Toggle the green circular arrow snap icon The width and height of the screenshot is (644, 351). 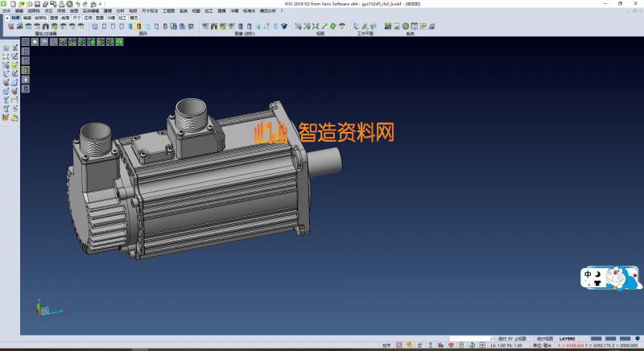tap(472, 345)
